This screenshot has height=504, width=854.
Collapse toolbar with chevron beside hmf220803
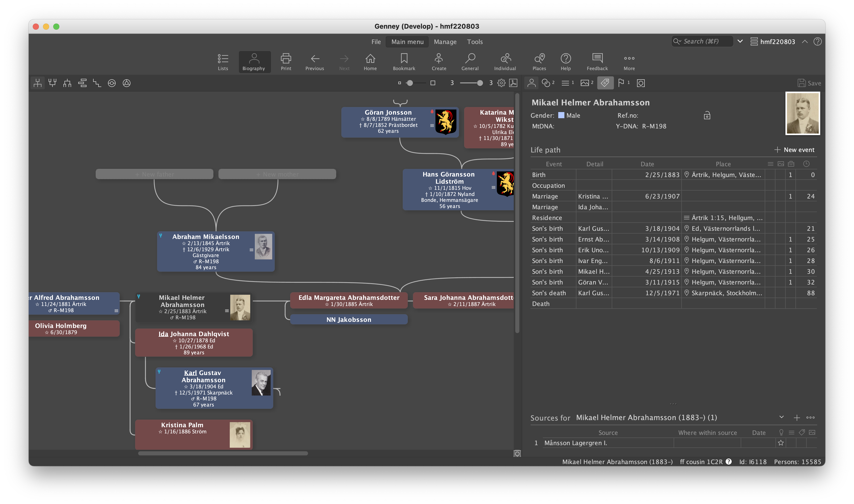coord(804,41)
